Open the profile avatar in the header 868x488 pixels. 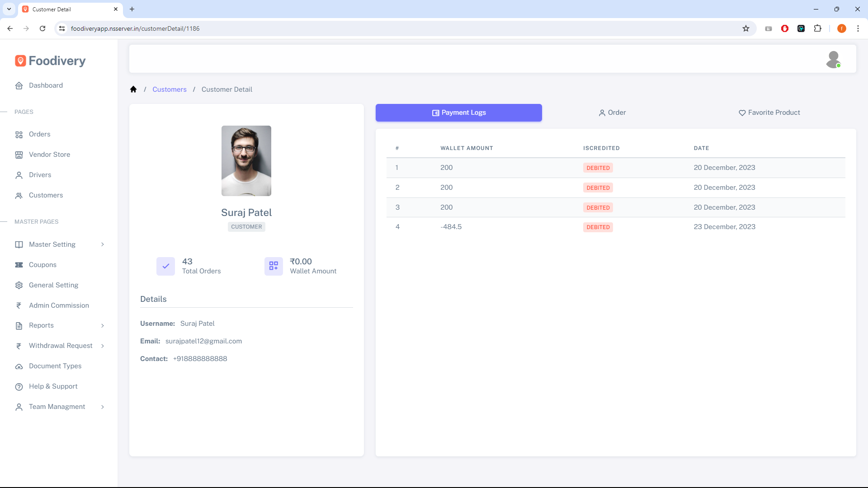(x=834, y=59)
